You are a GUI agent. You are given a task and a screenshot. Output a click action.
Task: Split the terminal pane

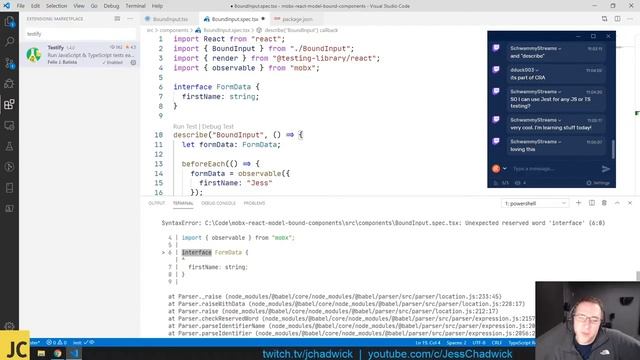tap(591, 203)
